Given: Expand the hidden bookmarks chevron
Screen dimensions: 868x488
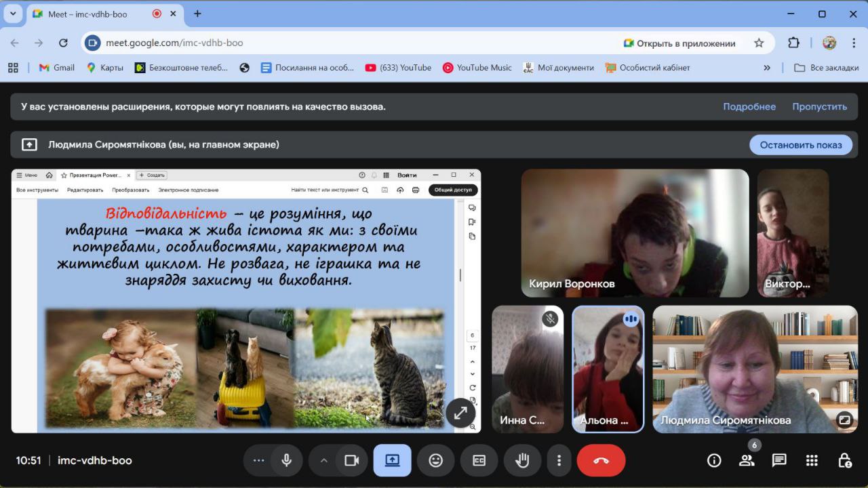Looking at the screenshot, I should click(x=767, y=68).
